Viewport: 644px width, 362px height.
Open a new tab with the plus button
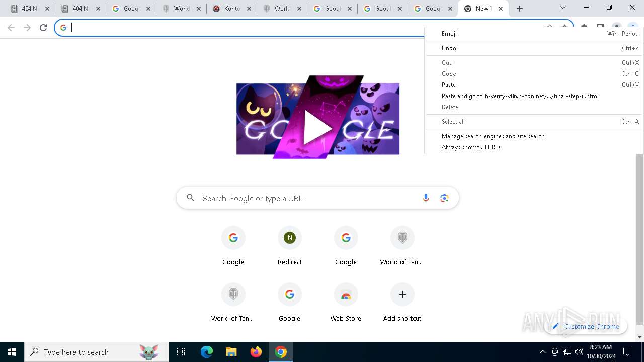tap(520, 9)
